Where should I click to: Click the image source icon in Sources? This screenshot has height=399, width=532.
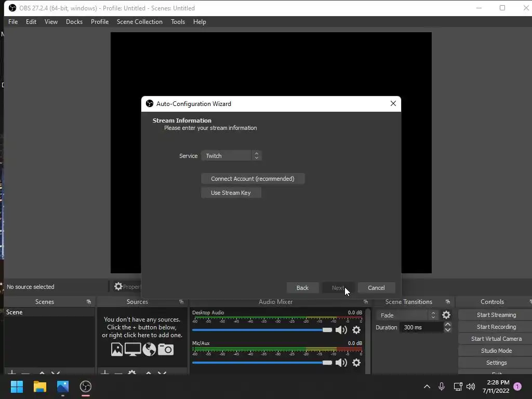[x=117, y=349]
